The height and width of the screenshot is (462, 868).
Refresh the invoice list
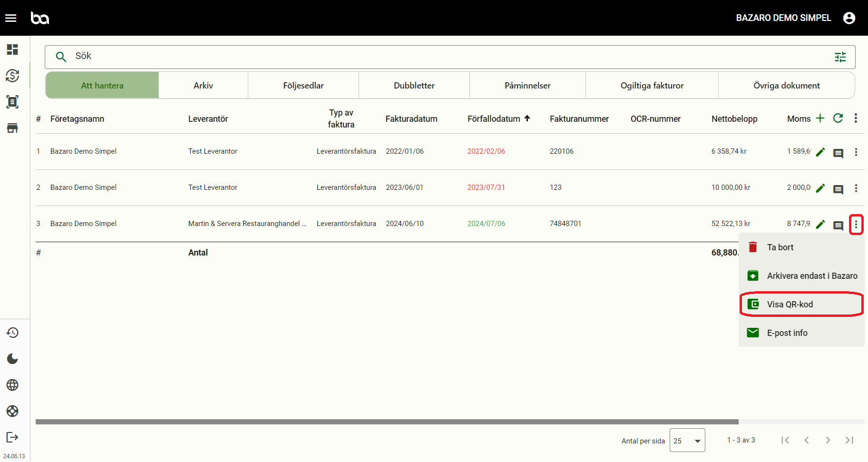click(838, 118)
